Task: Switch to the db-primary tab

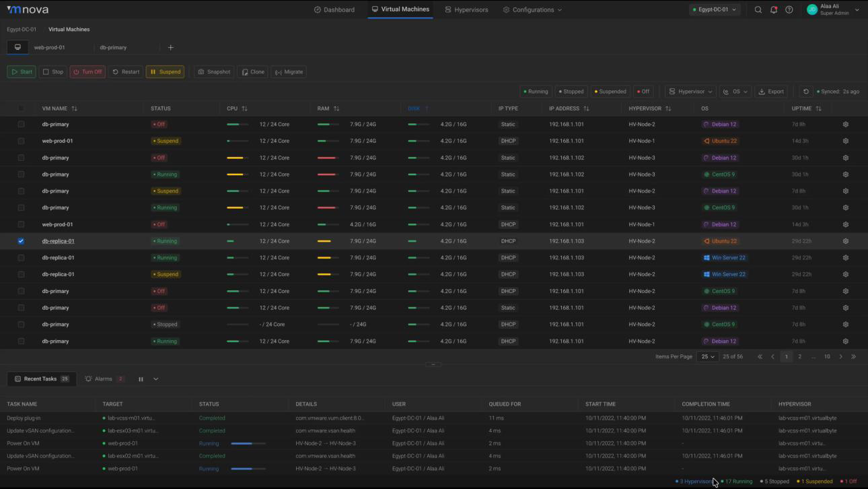Action: pos(113,48)
